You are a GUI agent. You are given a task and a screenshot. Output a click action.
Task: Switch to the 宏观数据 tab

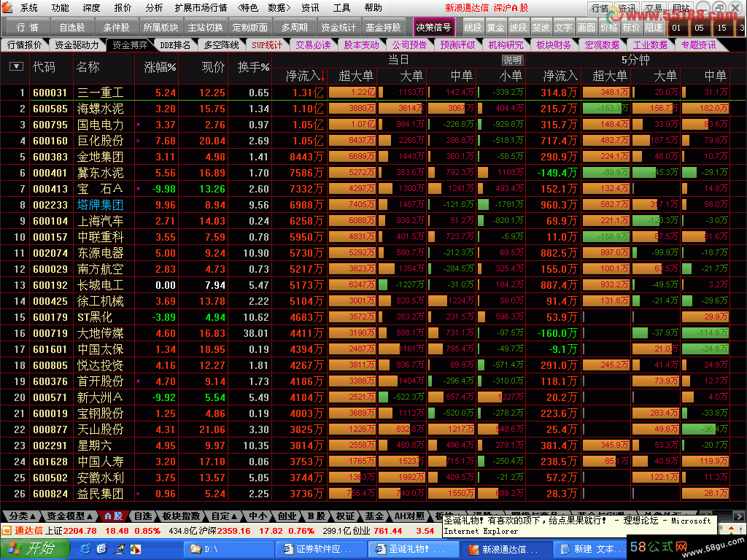[602, 44]
